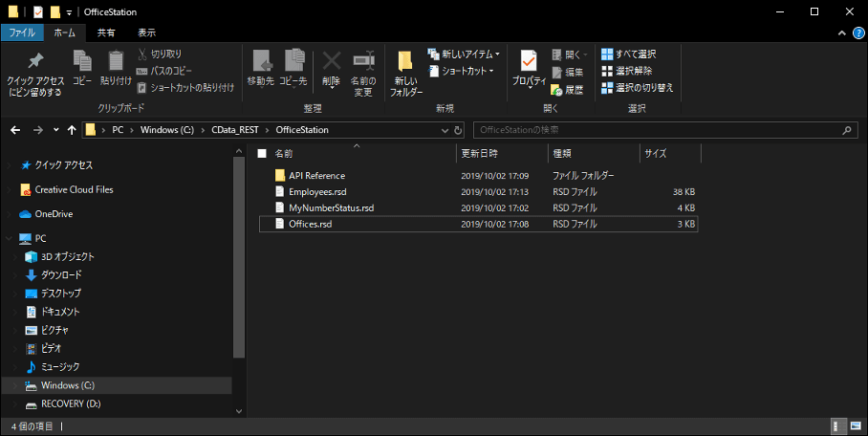Choose Paste shortcut (ショートカットの貼り付け)
Image resolution: width=868 pixels, height=436 pixels.
tap(185, 88)
